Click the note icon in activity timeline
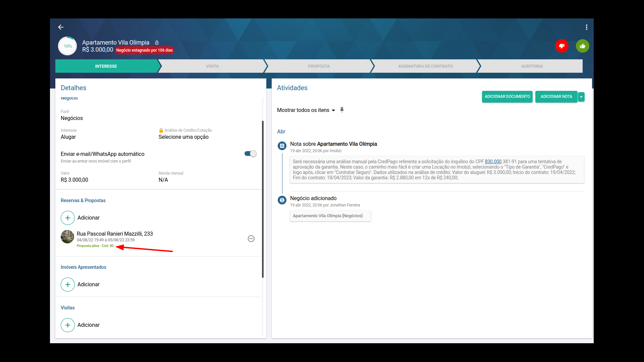This screenshot has width=644, height=362. click(282, 146)
